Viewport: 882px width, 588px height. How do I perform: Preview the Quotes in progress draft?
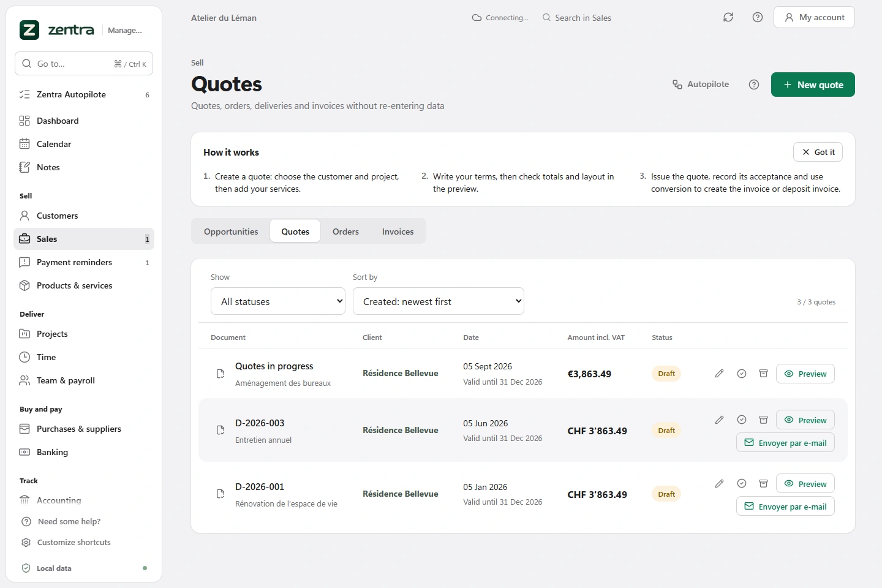[805, 374]
